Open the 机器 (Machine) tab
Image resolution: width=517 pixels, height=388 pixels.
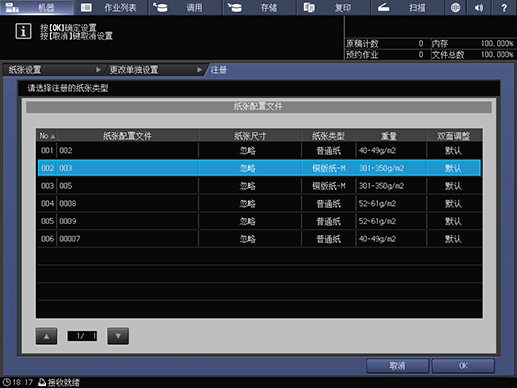pos(37,7)
